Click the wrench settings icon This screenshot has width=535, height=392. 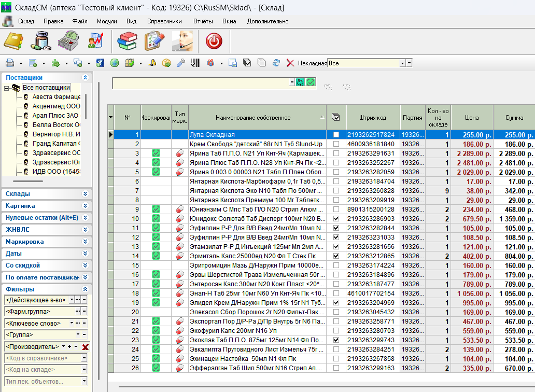pos(180,63)
